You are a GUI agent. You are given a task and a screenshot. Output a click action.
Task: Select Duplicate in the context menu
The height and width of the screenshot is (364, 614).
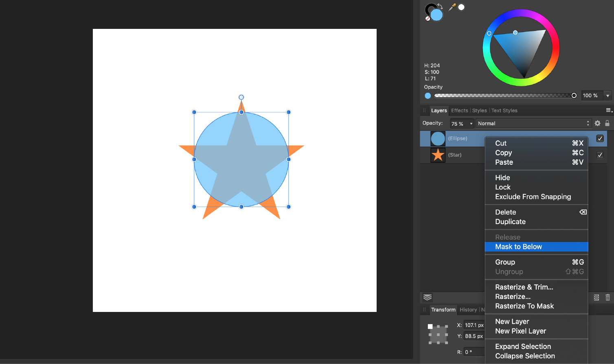(x=510, y=222)
